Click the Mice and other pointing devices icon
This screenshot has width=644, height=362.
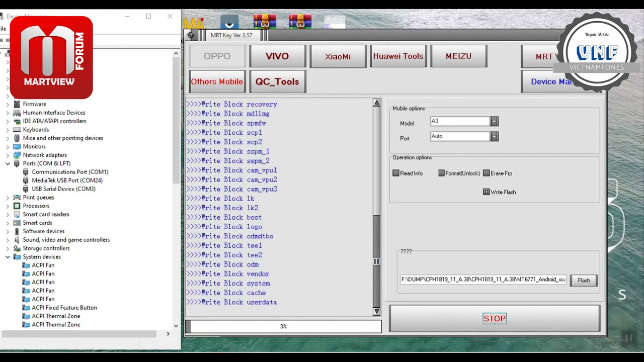pyautogui.click(x=17, y=138)
